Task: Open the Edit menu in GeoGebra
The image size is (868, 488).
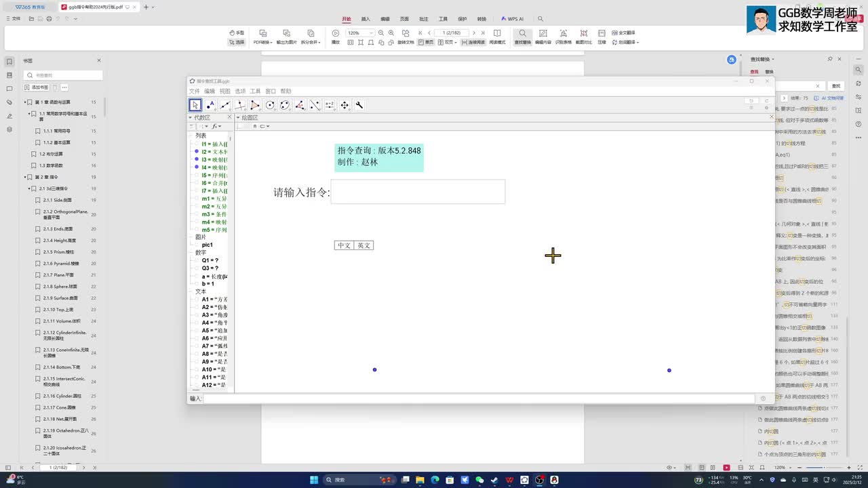Action: [210, 91]
